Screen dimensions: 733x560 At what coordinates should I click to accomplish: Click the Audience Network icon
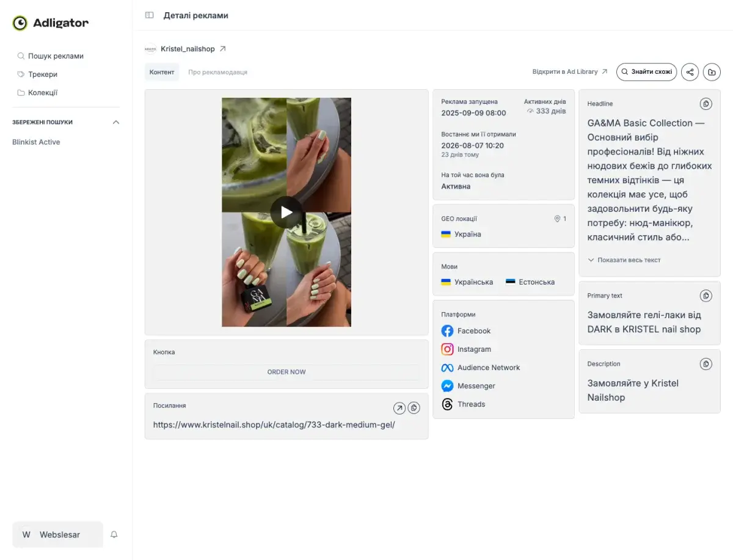[x=447, y=368]
